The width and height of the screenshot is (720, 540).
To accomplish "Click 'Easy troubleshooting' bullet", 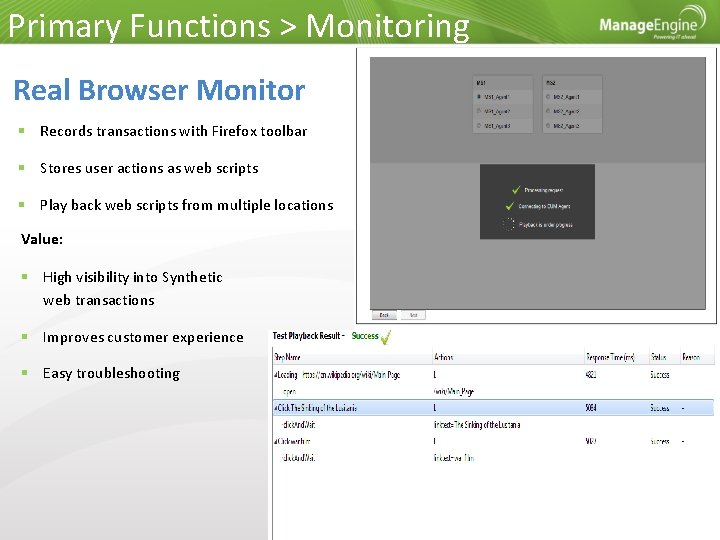I will pos(111,373).
